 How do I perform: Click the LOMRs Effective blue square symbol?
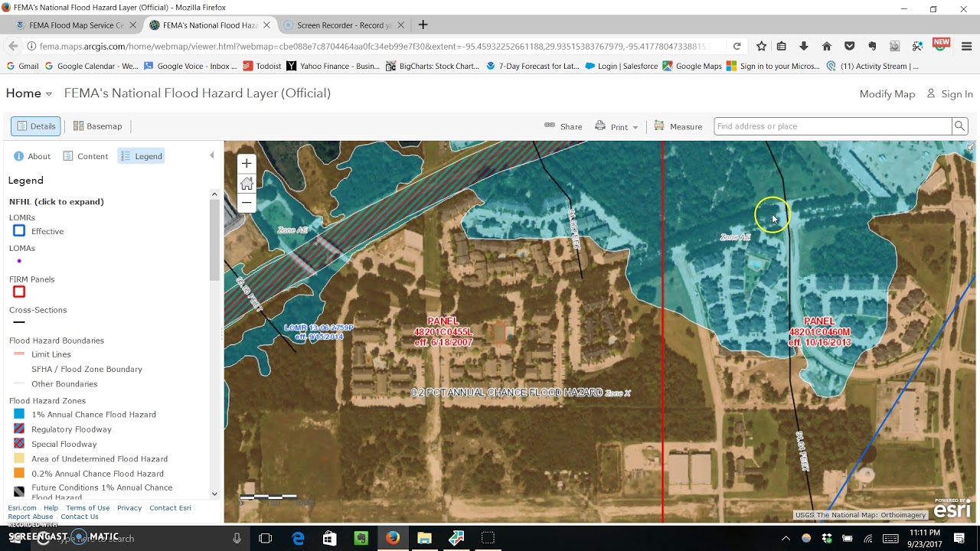(x=19, y=230)
